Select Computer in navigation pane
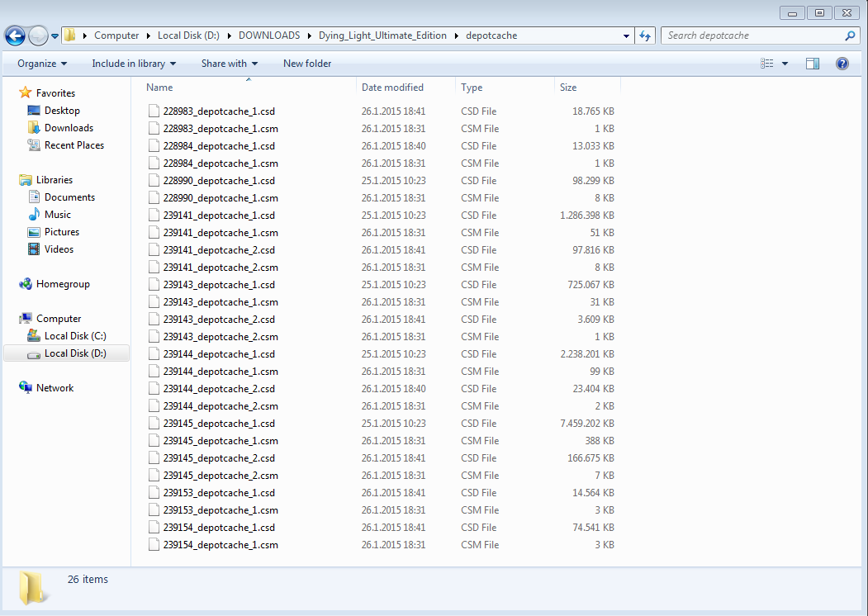 click(x=59, y=319)
